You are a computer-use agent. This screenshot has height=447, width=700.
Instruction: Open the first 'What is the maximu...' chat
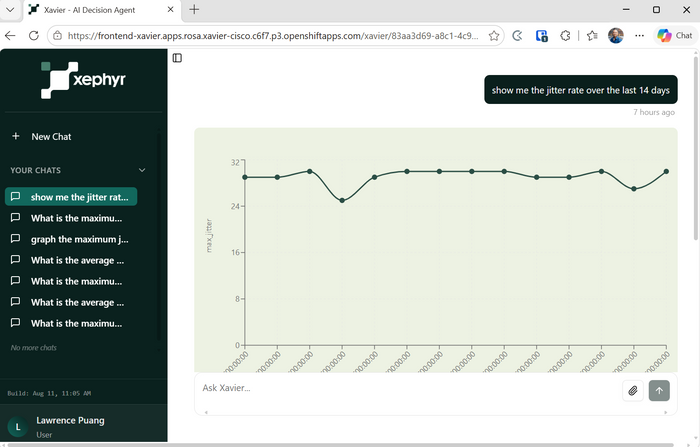pyautogui.click(x=71, y=218)
